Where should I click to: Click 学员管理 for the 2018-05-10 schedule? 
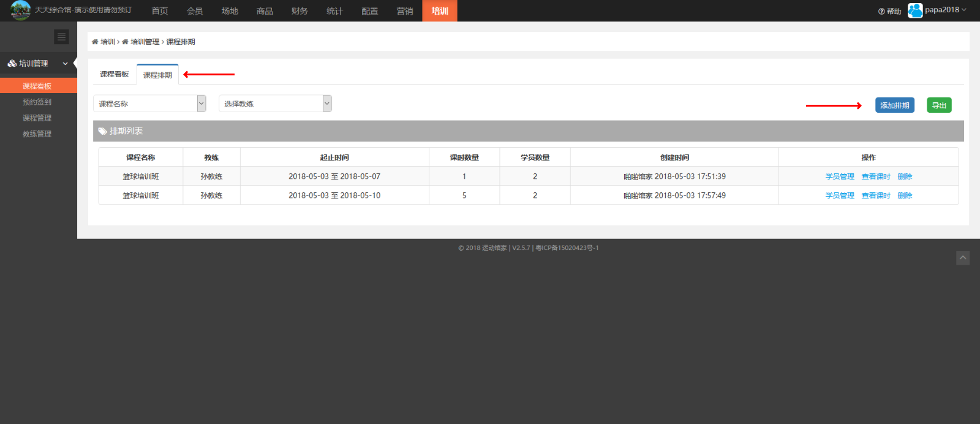click(x=840, y=195)
